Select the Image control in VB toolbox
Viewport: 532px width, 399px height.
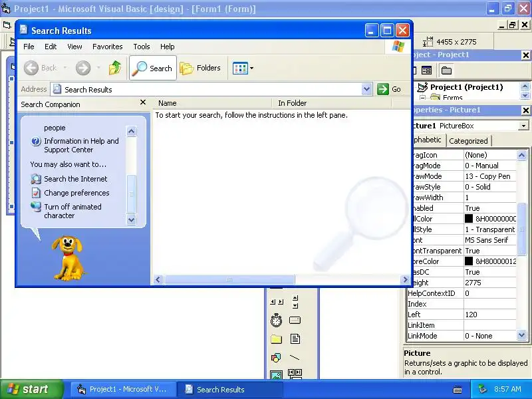tap(276, 374)
